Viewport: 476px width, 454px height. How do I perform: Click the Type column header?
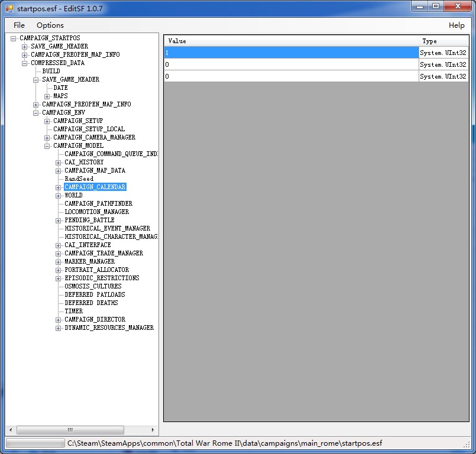[x=444, y=41]
